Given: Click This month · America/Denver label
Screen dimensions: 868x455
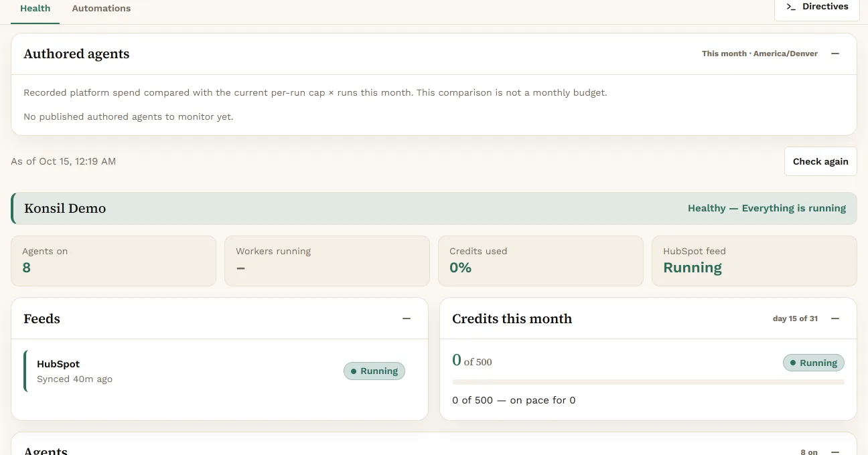Looking at the screenshot, I should (x=759, y=54).
